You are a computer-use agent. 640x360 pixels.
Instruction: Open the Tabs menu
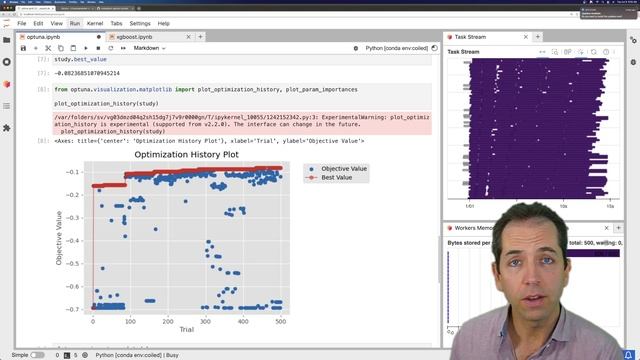click(x=116, y=24)
